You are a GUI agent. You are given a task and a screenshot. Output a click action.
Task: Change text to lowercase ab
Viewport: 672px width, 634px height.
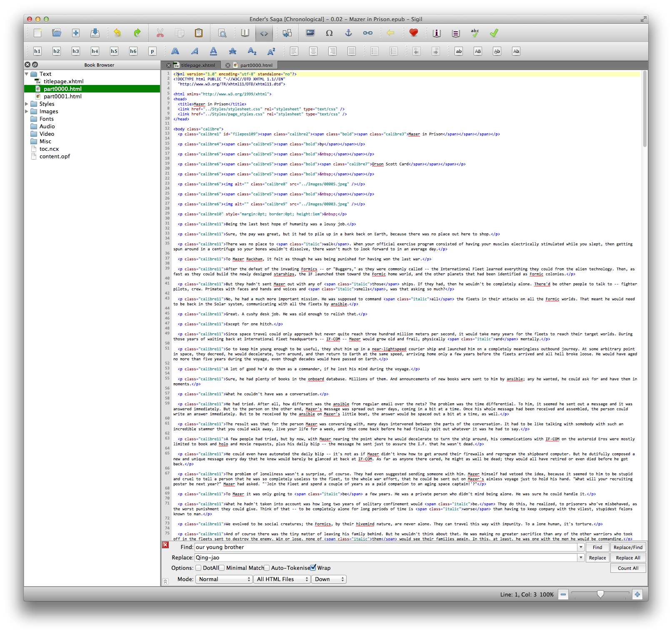coord(459,51)
